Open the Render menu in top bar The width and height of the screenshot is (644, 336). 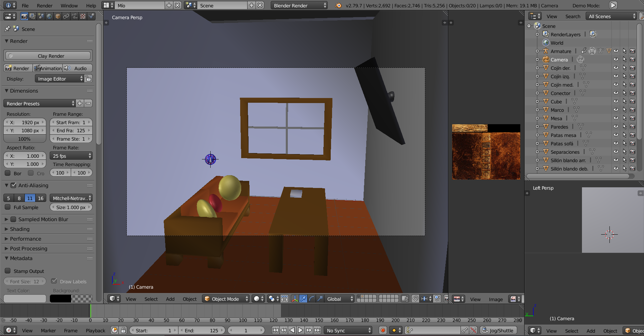click(45, 6)
